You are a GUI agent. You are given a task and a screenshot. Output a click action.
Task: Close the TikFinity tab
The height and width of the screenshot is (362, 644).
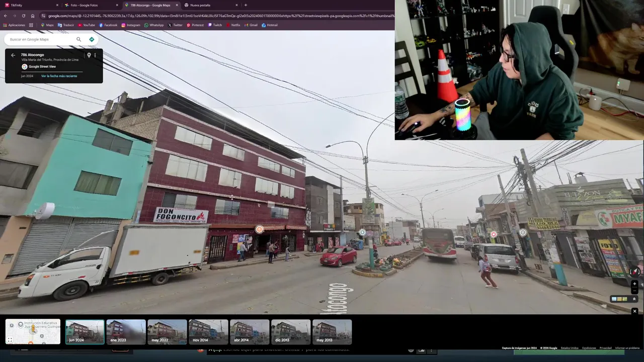pyautogui.click(x=56, y=5)
